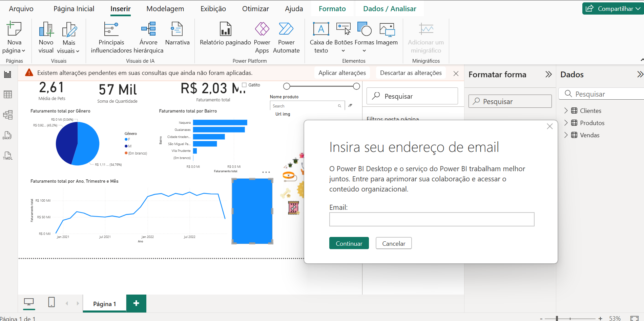The width and height of the screenshot is (644, 321).
Task: Expand the Produtos table
Action: (x=566, y=123)
